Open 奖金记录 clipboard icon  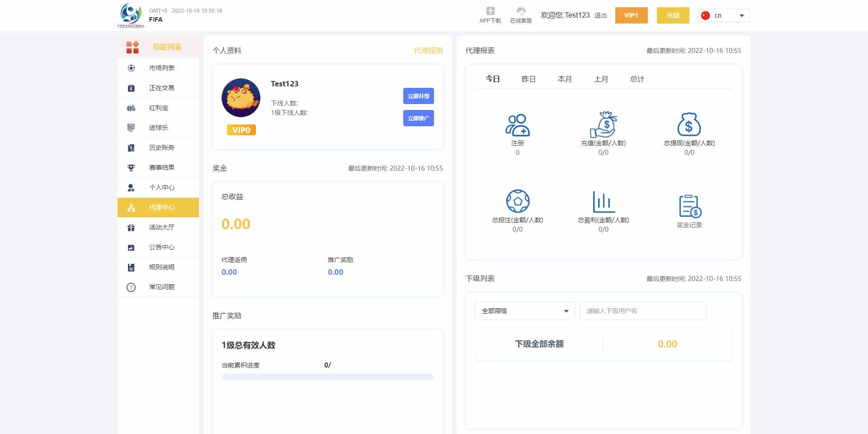click(x=690, y=206)
